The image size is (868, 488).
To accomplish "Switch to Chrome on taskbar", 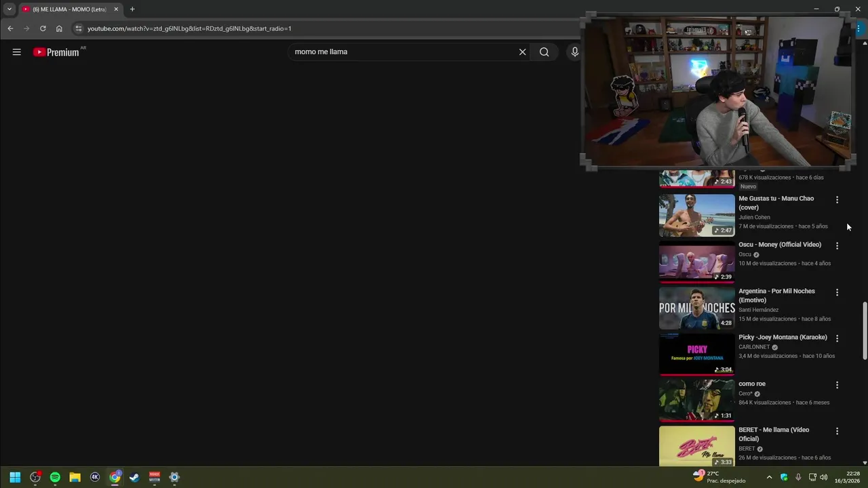I will coord(115,477).
